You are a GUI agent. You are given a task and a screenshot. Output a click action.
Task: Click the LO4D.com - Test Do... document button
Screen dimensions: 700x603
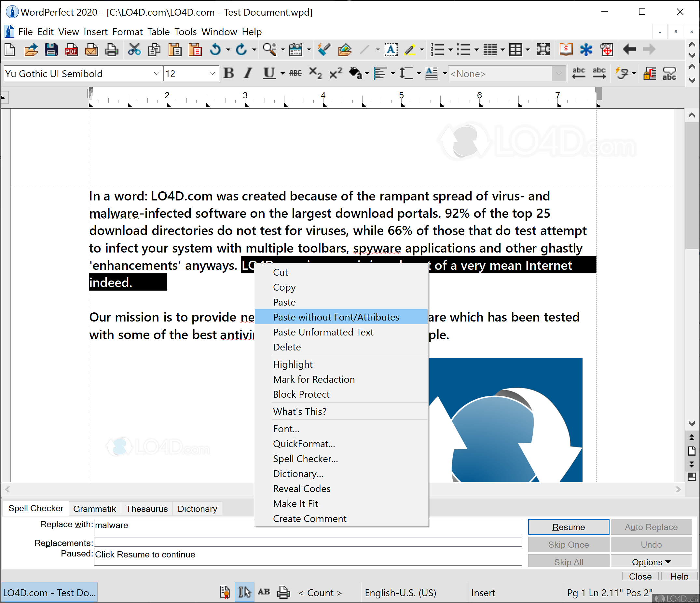coord(49,593)
